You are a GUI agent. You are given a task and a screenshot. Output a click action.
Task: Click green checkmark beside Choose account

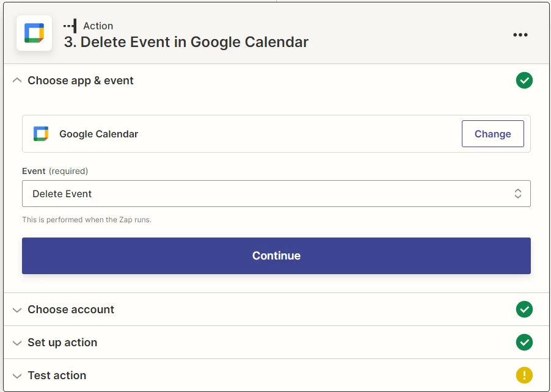tap(524, 310)
